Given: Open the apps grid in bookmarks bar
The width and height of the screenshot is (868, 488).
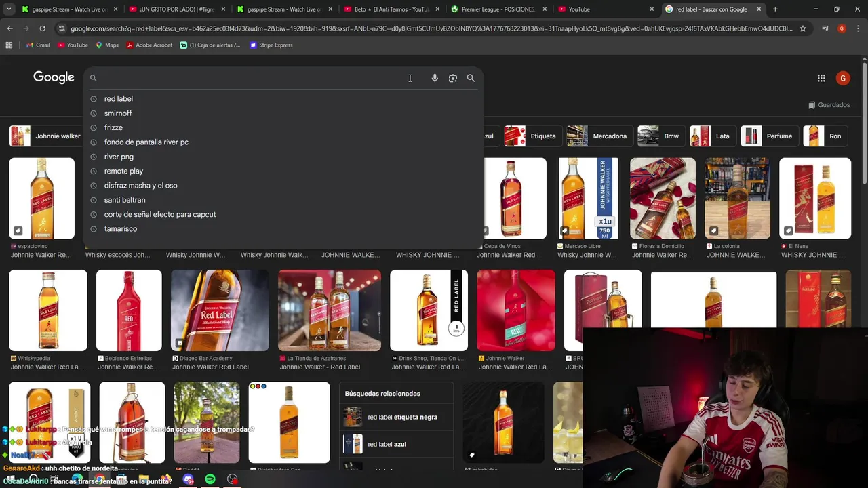Looking at the screenshot, I should click(9, 45).
